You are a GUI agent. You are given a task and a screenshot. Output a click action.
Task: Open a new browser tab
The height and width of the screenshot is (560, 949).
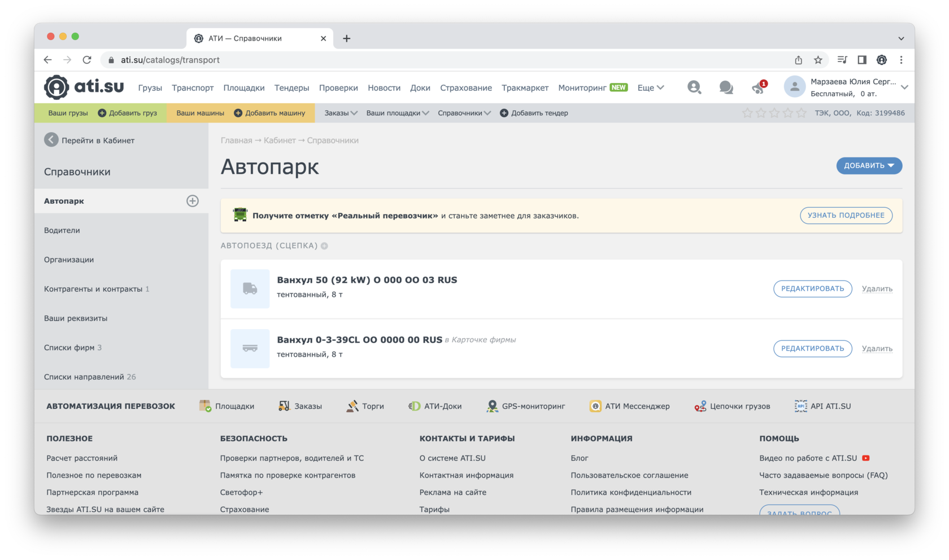pos(347,38)
